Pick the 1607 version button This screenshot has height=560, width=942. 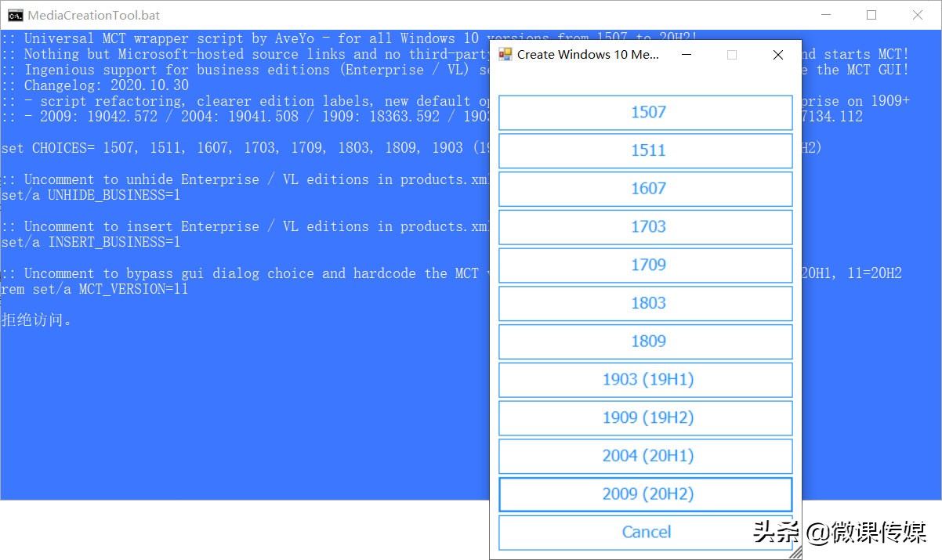click(646, 189)
